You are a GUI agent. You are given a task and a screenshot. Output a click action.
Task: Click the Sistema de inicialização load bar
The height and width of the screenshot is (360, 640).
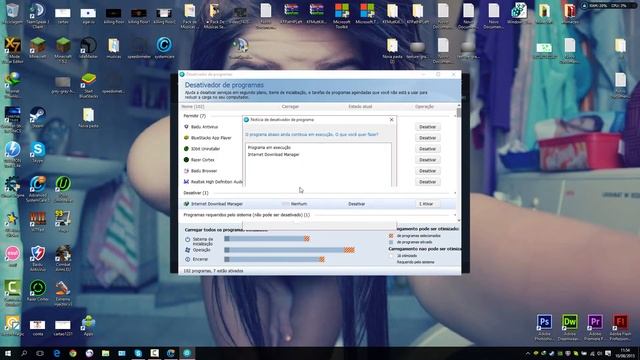click(x=267, y=239)
